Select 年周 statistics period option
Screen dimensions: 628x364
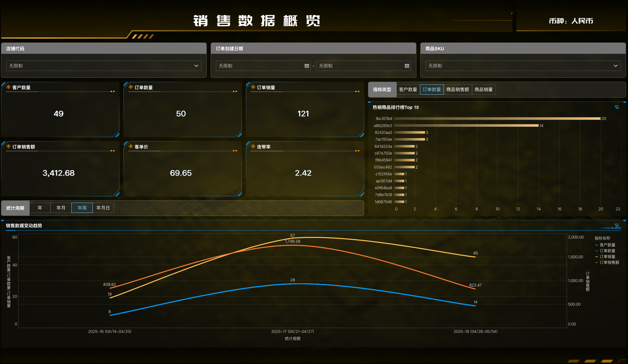[82, 208]
